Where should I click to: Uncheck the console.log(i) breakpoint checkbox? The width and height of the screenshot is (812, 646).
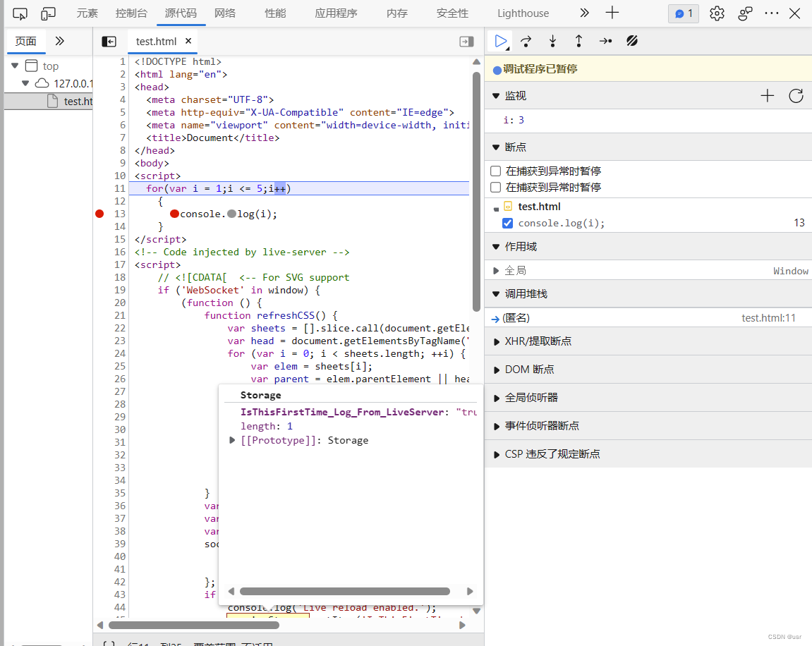point(507,223)
